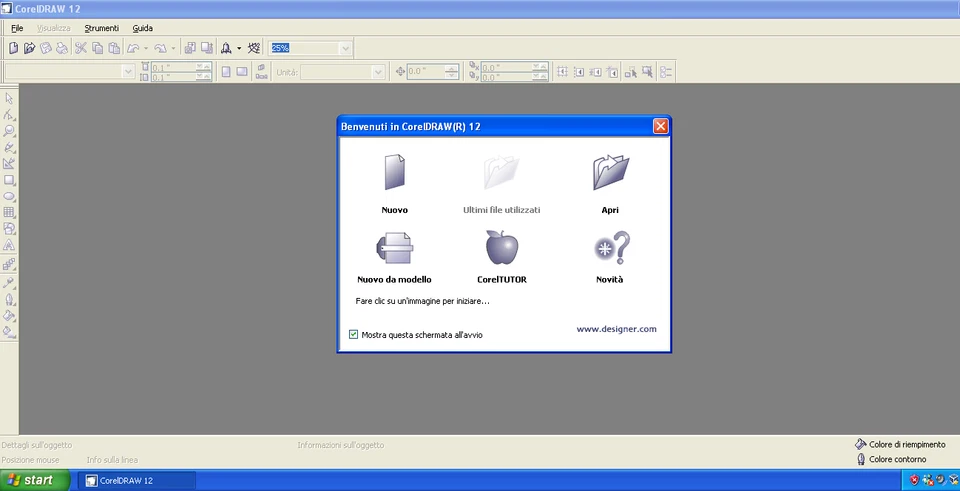The image size is (960, 491).
Task: Select the Fill bucket tool
Action: click(x=9, y=316)
